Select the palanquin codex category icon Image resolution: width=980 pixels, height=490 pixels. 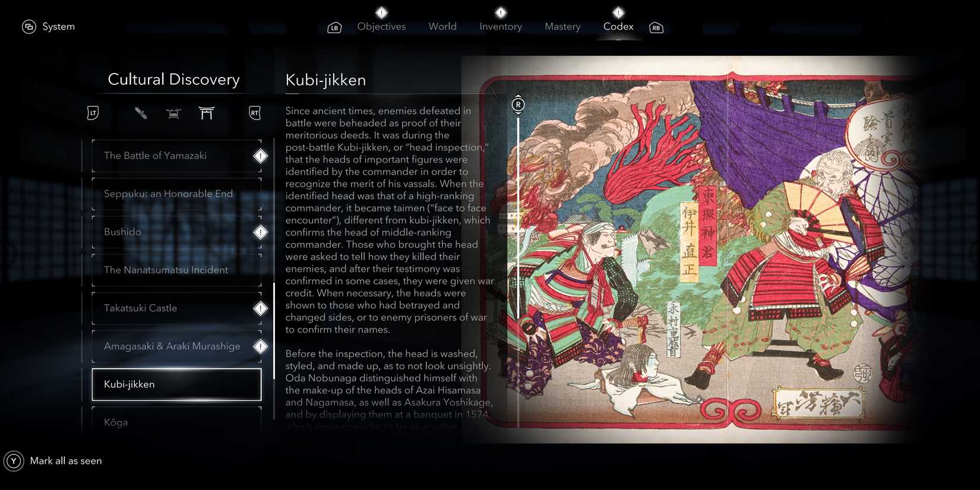point(173,113)
